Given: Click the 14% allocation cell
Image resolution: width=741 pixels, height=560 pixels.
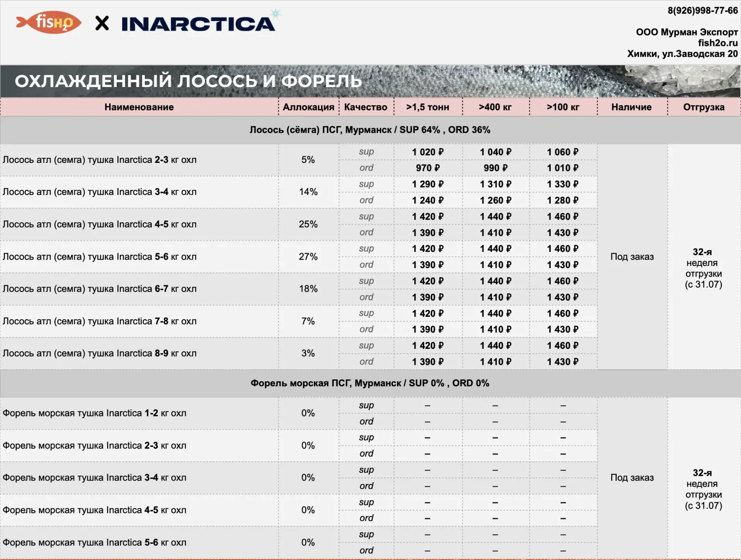Looking at the screenshot, I should click(308, 192).
